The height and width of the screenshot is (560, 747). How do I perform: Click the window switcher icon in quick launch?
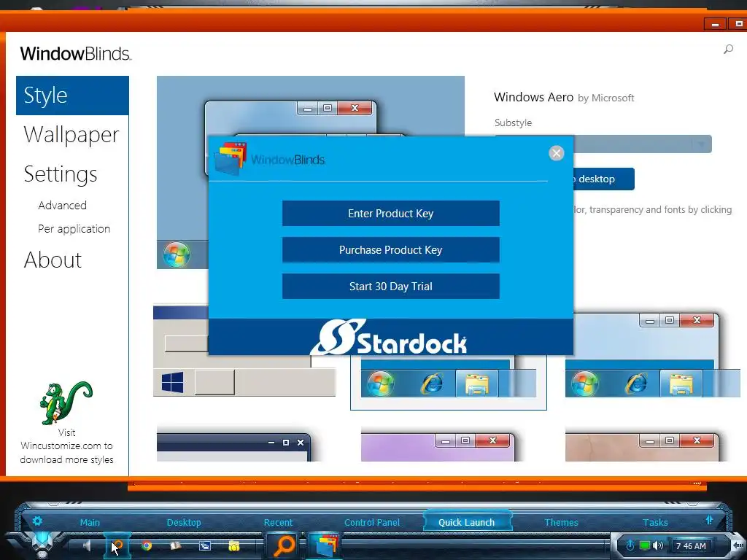[205, 545]
